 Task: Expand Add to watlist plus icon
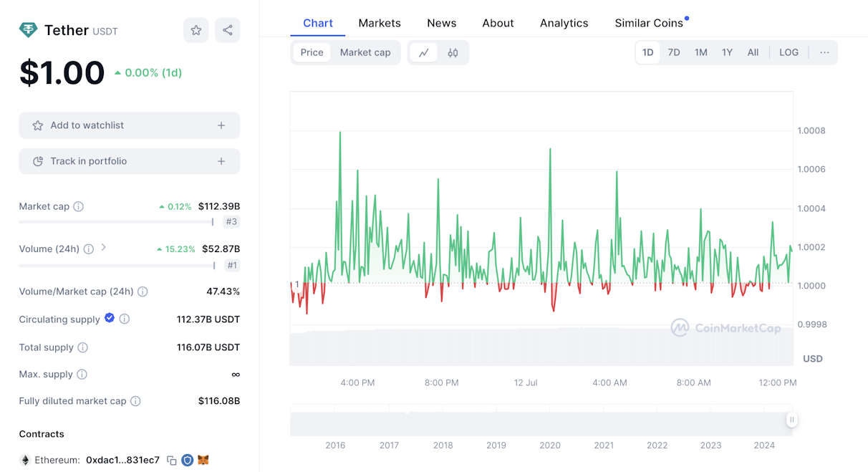[x=221, y=125]
